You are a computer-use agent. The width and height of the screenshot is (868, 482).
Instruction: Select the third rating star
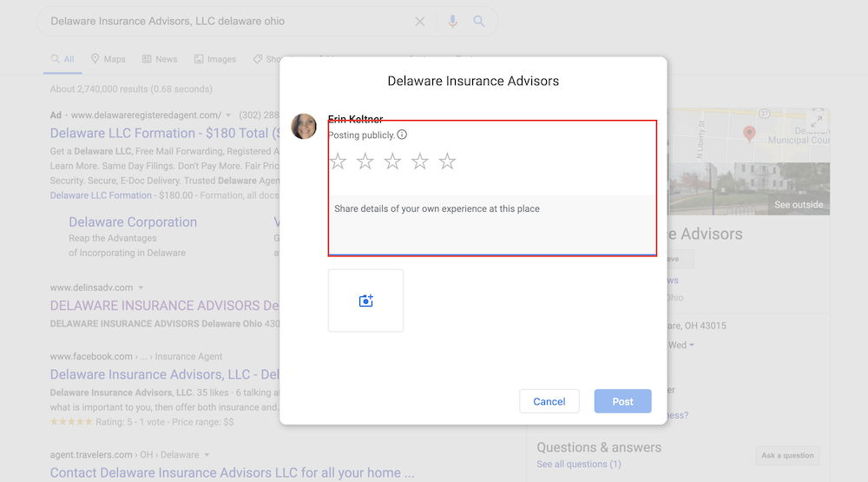[392, 162]
